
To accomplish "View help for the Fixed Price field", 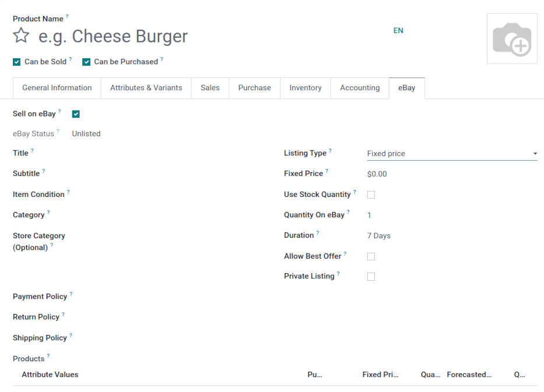I will coord(326,170).
